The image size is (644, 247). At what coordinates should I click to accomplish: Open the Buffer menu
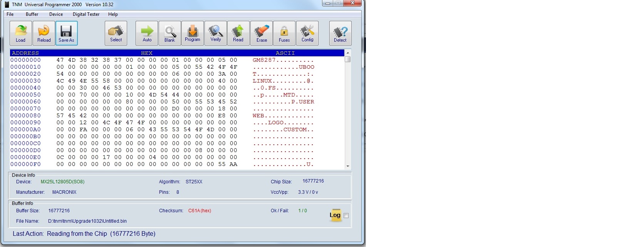coord(32,14)
